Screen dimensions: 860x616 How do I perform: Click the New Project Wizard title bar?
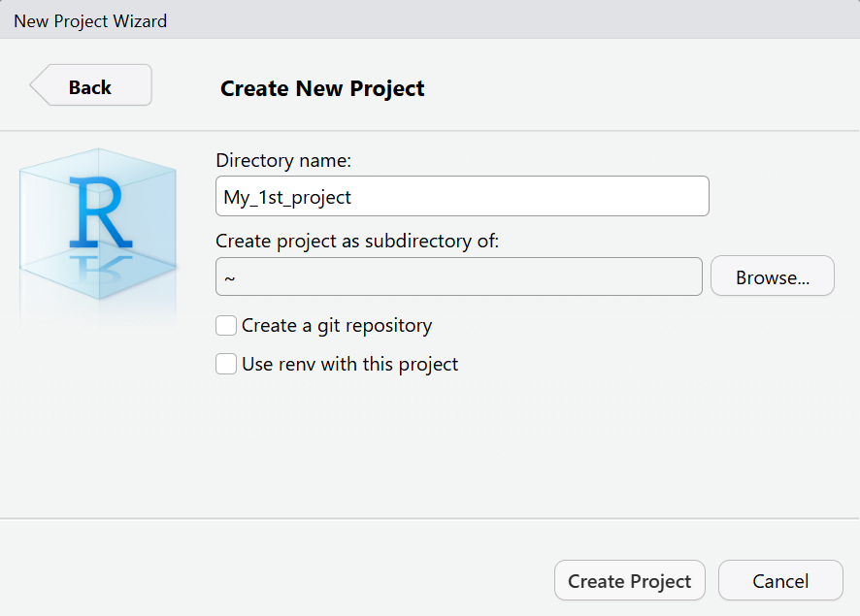pos(429,20)
